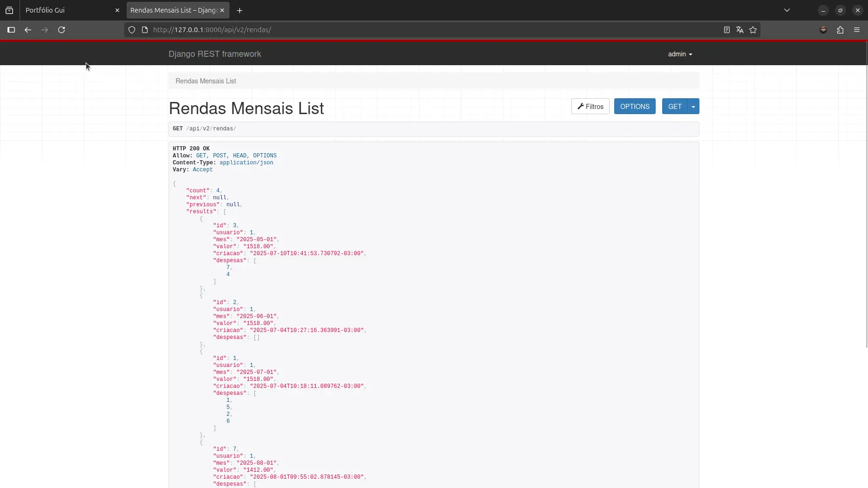Click the URL address bar field
The image size is (868, 488).
(x=419, y=30)
